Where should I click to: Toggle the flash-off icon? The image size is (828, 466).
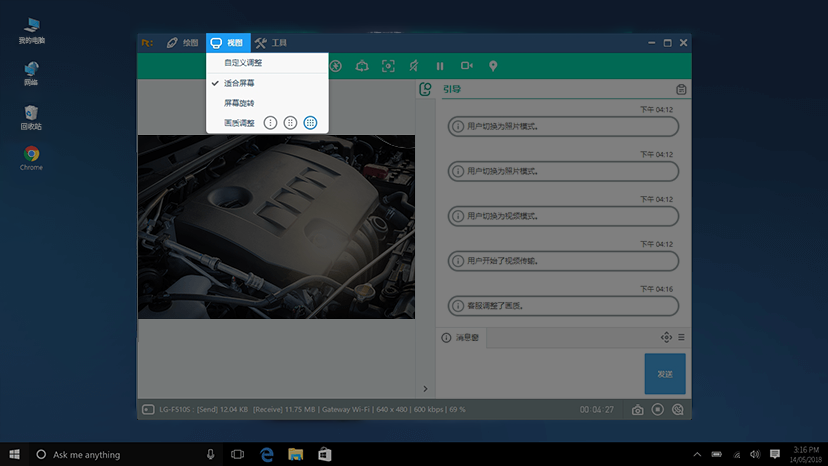[414, 66]
